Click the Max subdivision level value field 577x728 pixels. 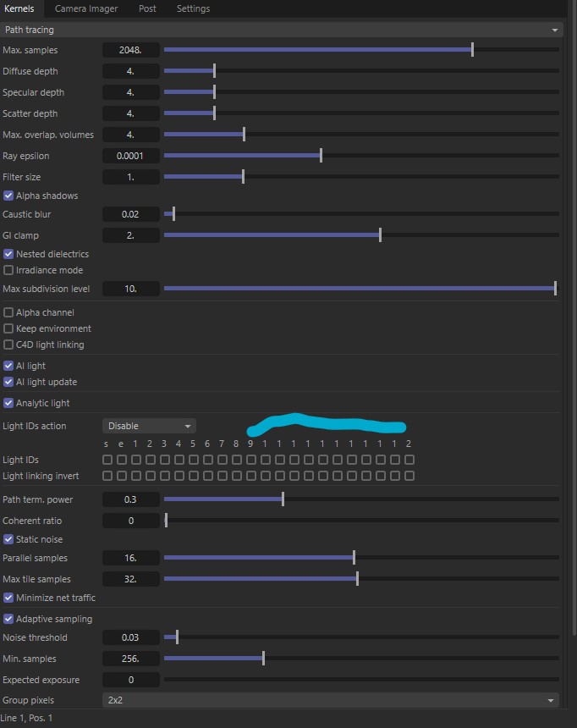pos(131,289)
